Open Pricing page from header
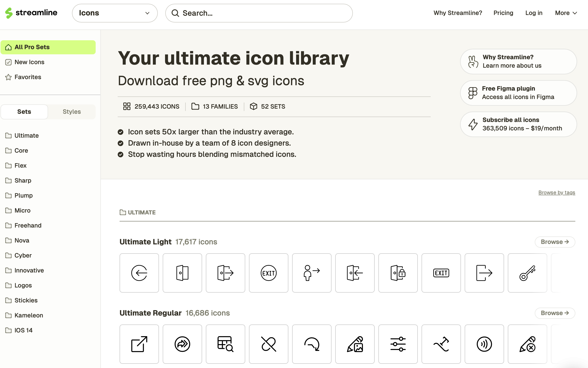 click(503, 13)
